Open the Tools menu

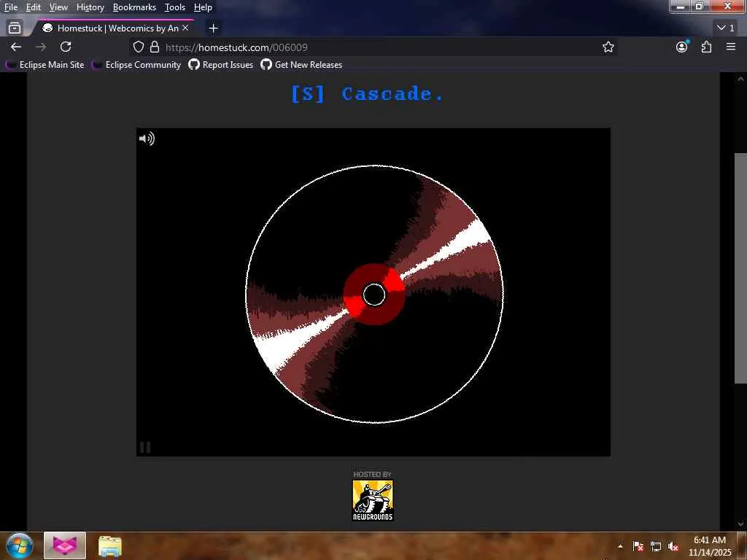point(175,7)
